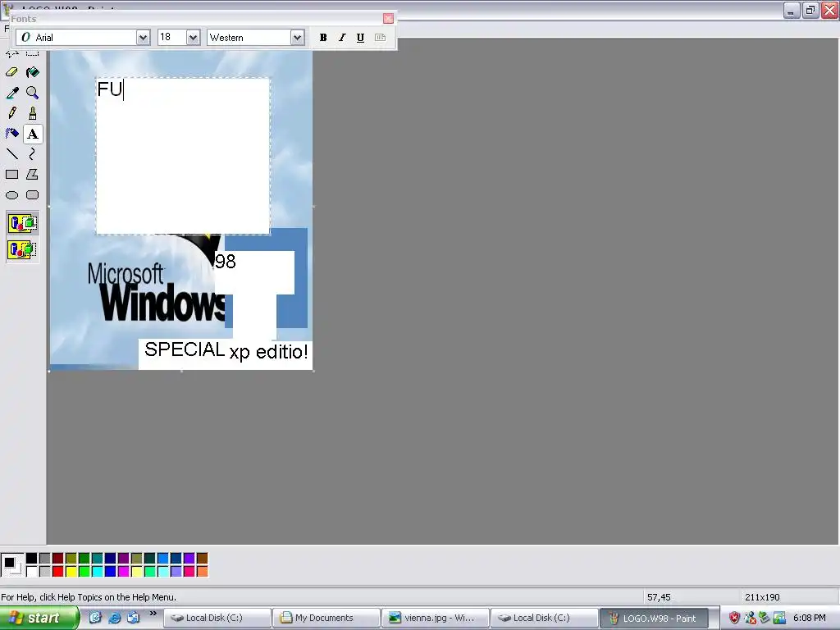
Task: Open the Arial font name dropdown arrow
Action: [x=143, y=38]
